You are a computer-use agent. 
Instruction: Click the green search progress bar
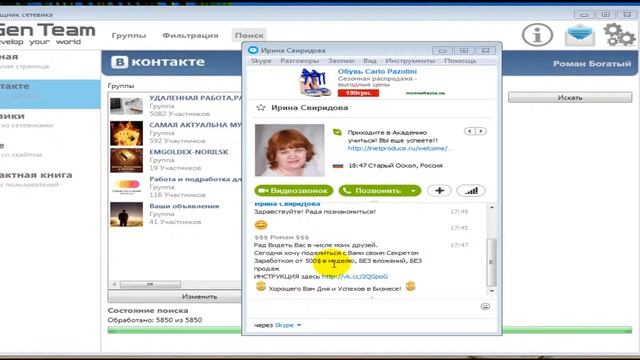(369, 330)
